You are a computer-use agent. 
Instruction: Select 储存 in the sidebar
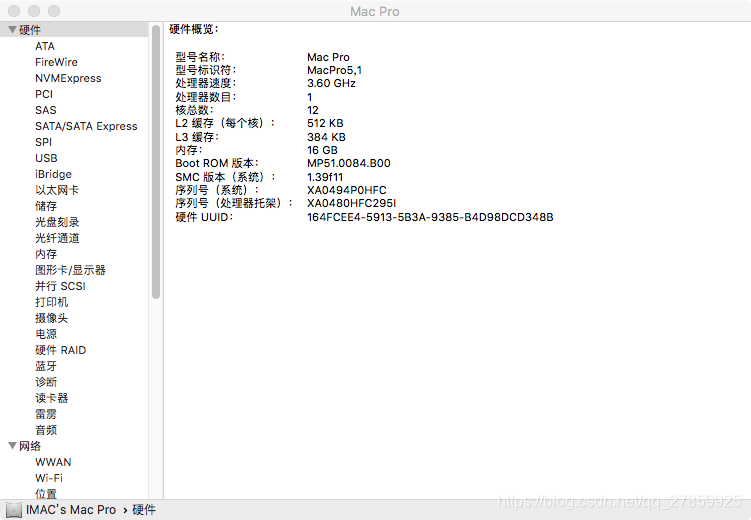pos(46,206)
